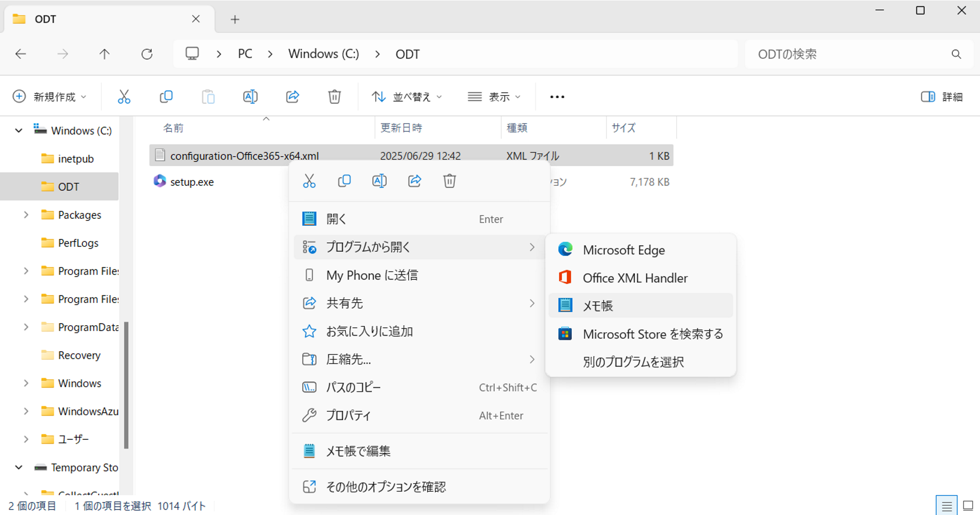Click the navigation pane vertical scrollbar

click(x=126, y=385)
